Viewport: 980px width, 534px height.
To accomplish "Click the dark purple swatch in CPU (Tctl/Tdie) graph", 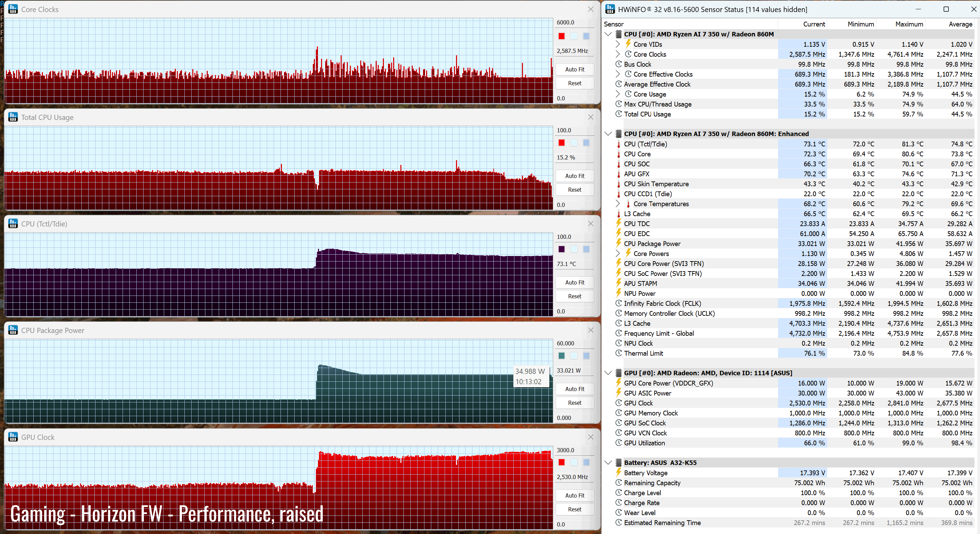I will click(561, 249).
